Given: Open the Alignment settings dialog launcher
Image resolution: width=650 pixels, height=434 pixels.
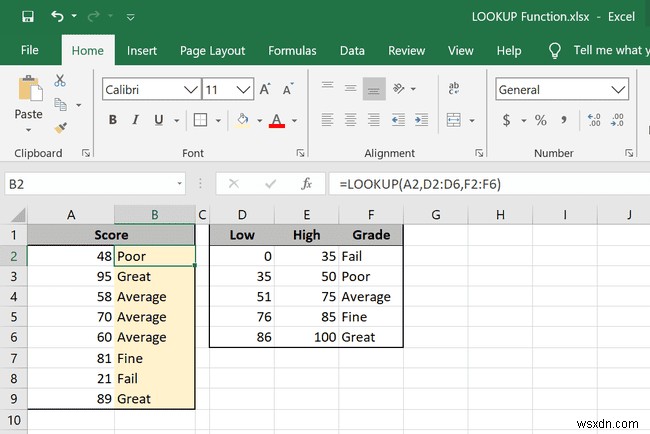Looking at the screenshot, I should click(479, 153).
